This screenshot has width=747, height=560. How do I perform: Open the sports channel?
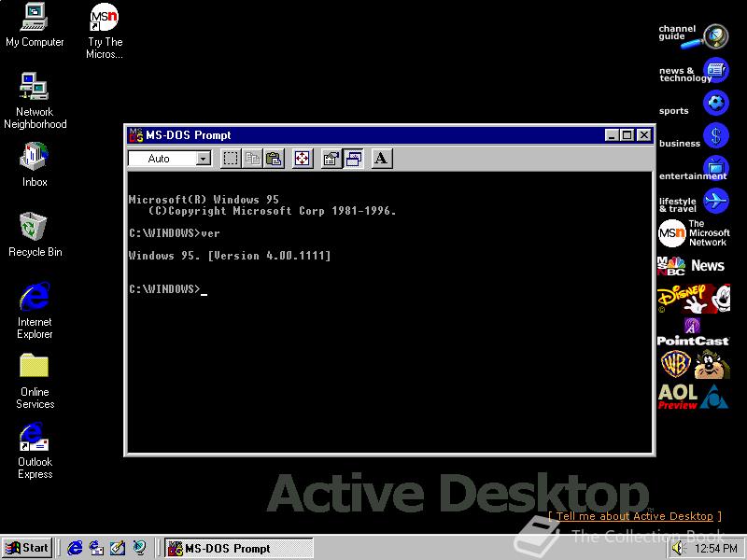(x=693, y=105)
